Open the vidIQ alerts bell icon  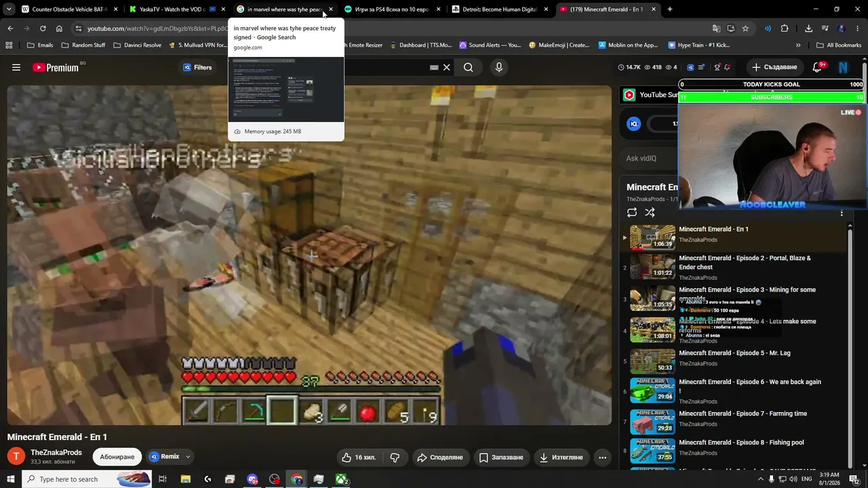[x=728, y=67]
